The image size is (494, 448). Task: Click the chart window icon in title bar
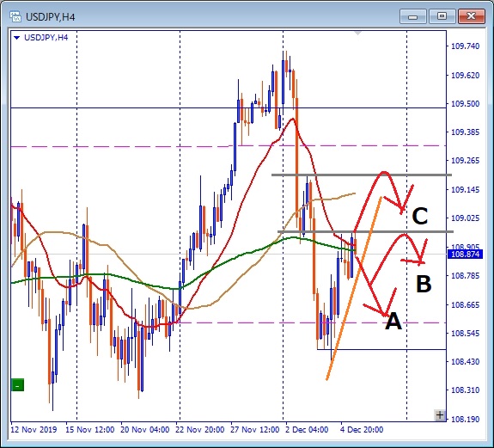[x=15, y=16]
